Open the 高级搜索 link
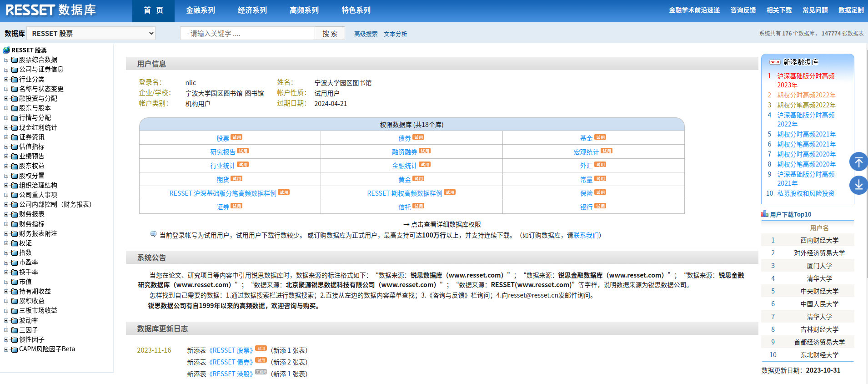Screen dimensions: 868x384 pyautogui.click(x=366, y=34)
